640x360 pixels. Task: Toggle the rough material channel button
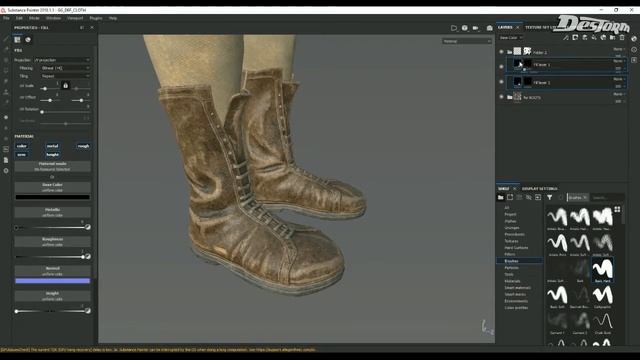point(83,146)
